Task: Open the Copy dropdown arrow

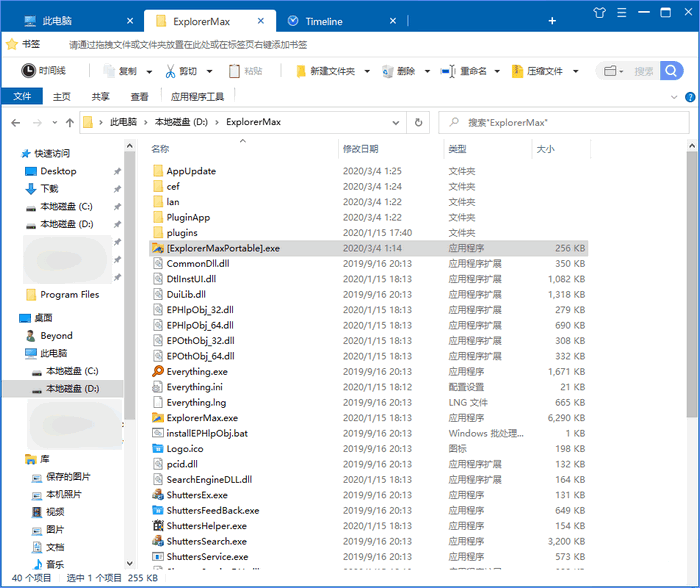Action: click(149, 71)
